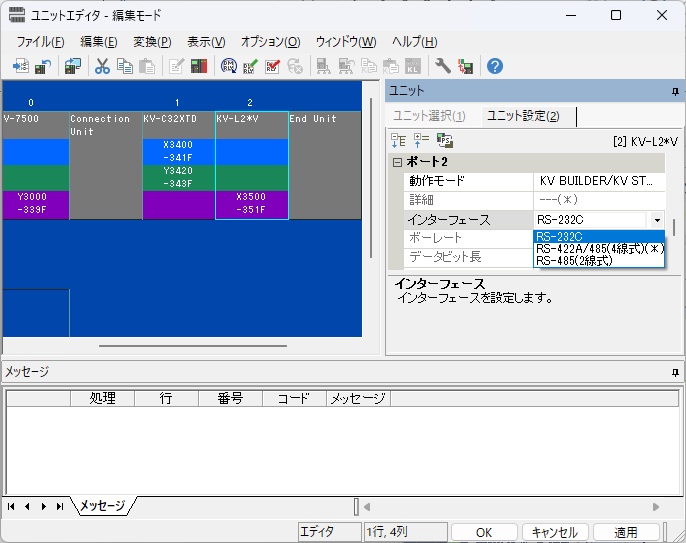Click the green checkmark relay check icon
686x543 pixels.
pos(250,66)
